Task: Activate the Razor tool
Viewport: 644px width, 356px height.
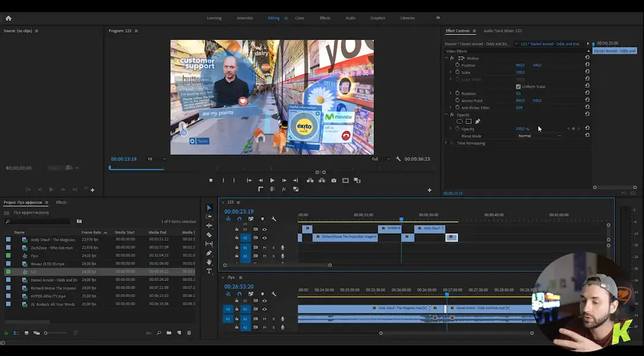Action: (x=209, y=235)
